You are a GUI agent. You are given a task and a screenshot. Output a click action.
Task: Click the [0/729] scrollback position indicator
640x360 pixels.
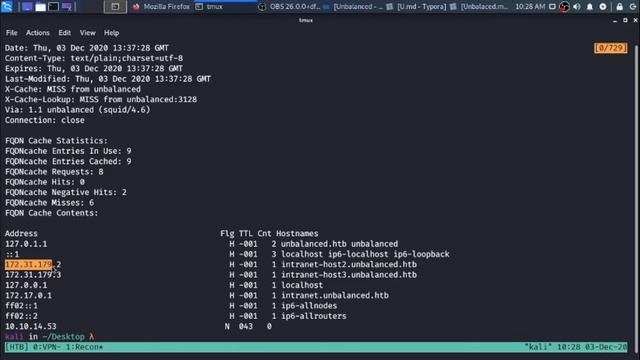pos(611,48)
